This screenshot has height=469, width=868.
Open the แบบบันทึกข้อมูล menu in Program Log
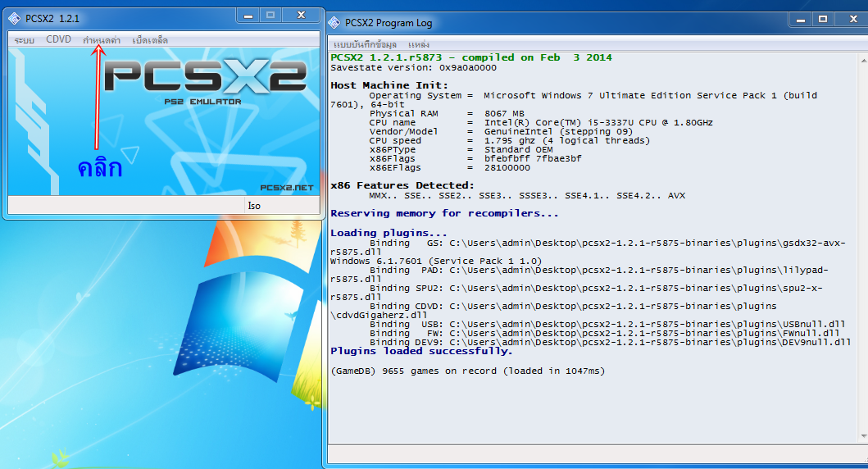(365, 44)
